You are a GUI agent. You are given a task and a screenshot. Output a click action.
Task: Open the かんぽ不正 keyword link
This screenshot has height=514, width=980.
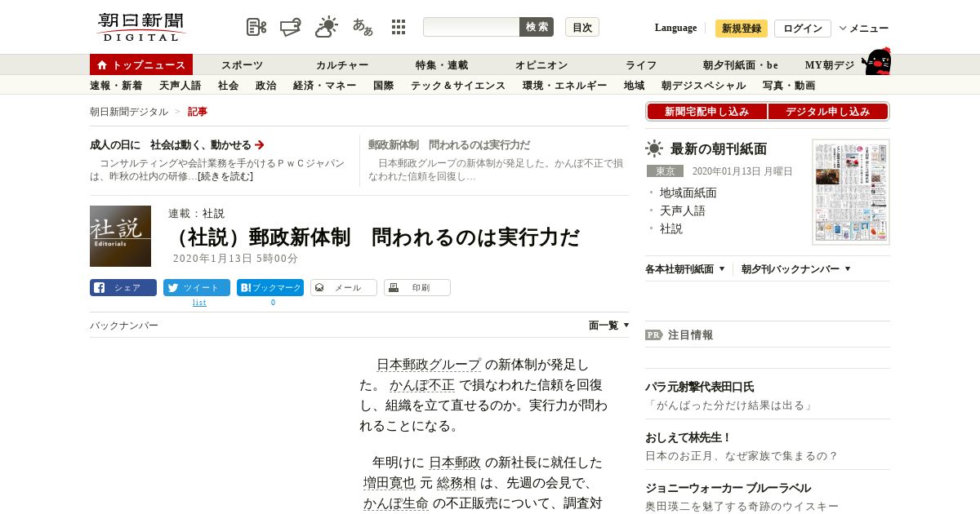tap(422, 385)
